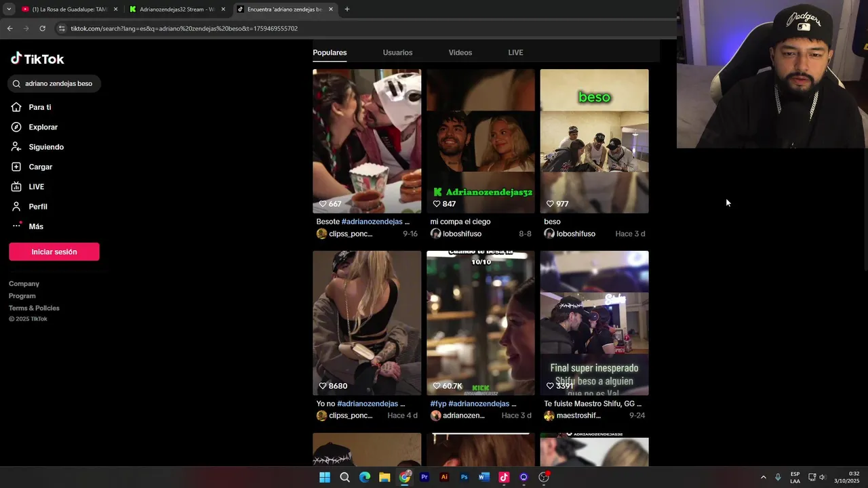Click the Windows Start button
Screen dimensions: 868x488
(x=325, y=477)
